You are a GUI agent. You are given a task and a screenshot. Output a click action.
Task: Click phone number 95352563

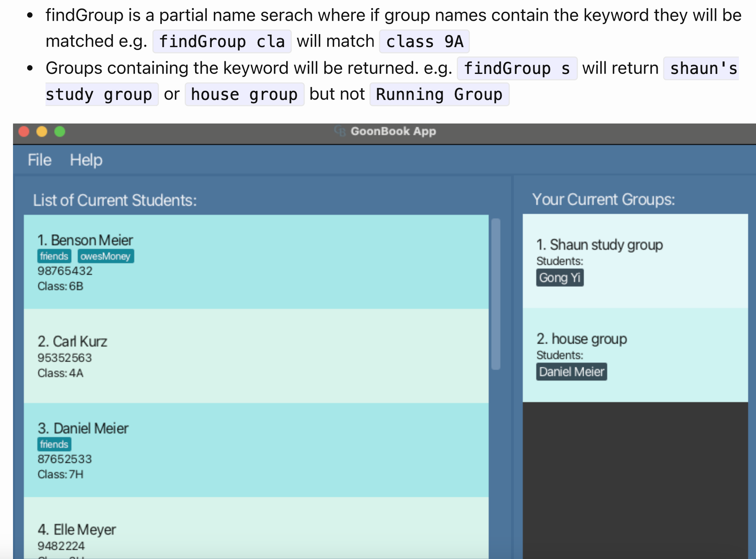(x=65, y=358)
